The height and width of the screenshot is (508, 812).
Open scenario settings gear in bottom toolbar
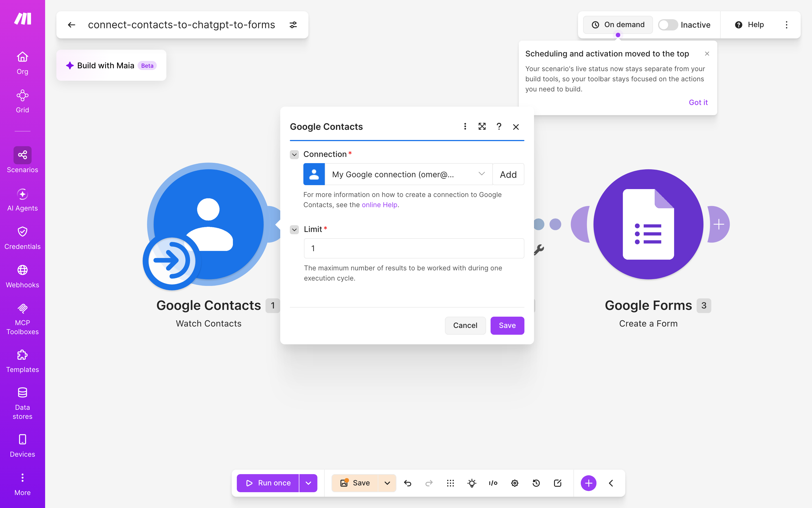coord(515,483)
